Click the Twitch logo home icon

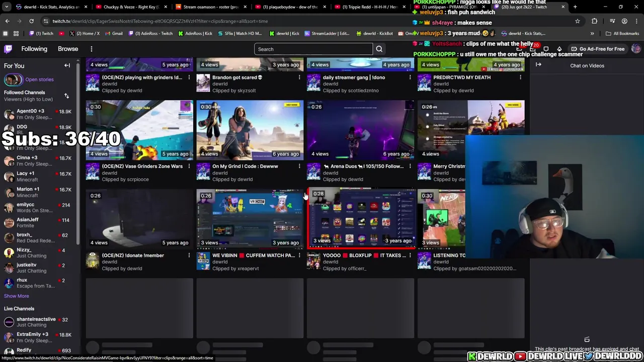click(x=8, y=49)
